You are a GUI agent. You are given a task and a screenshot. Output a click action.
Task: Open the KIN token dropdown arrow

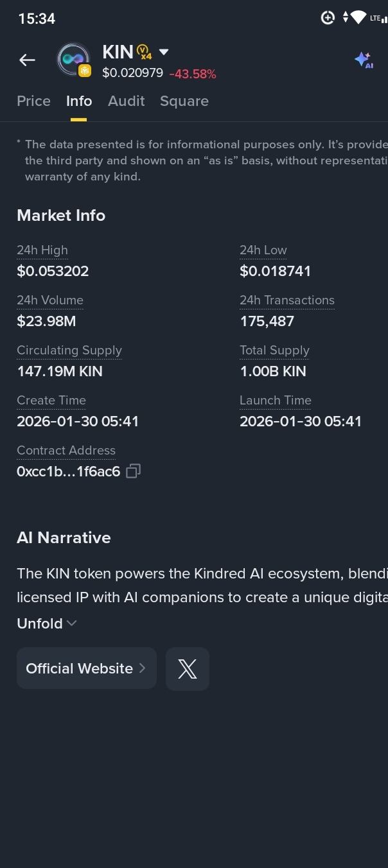click(x=164, y=52)
